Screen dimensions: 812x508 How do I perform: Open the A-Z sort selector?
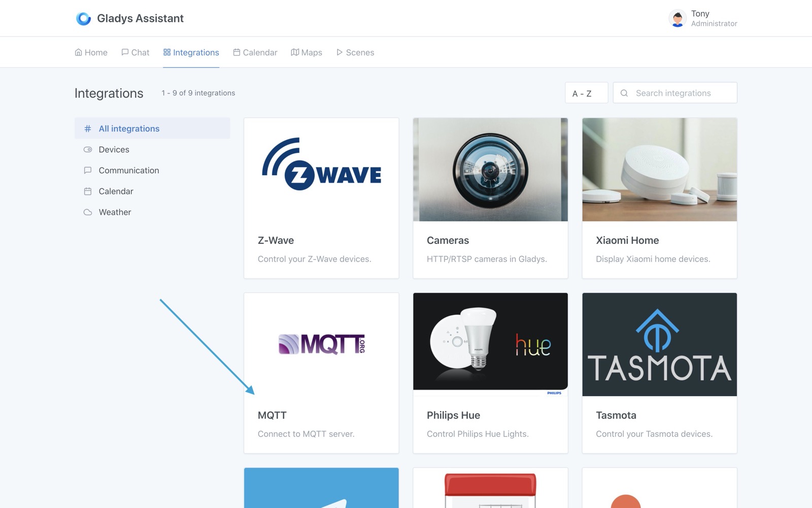586,93
